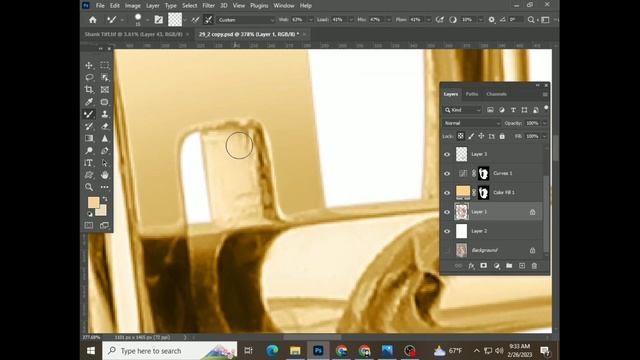The image size is (640, 360).
Task: Hide Layer 2 with its eye icon
Action: coord(447,231)
